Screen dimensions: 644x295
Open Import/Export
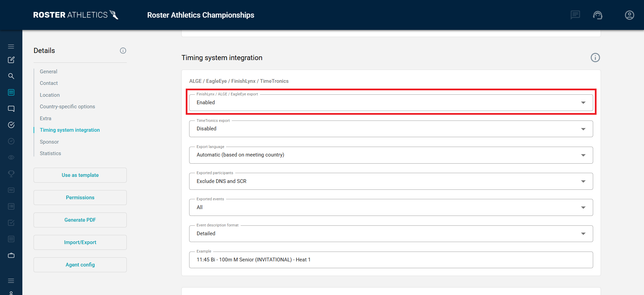80,242
